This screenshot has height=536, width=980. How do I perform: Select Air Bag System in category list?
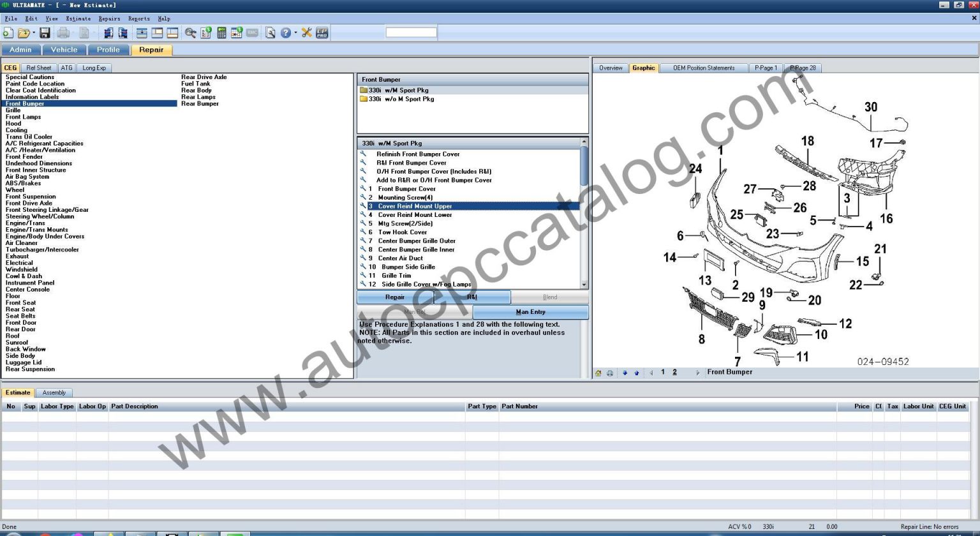(x=27, y=177)
